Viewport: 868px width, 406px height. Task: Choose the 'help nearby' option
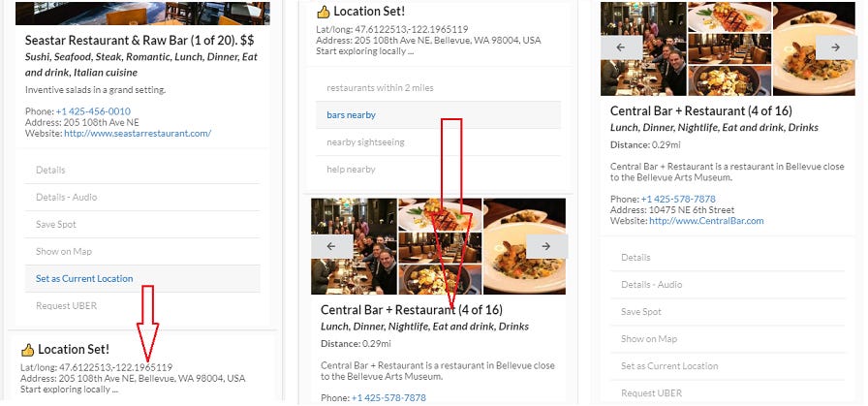point(439,170)
